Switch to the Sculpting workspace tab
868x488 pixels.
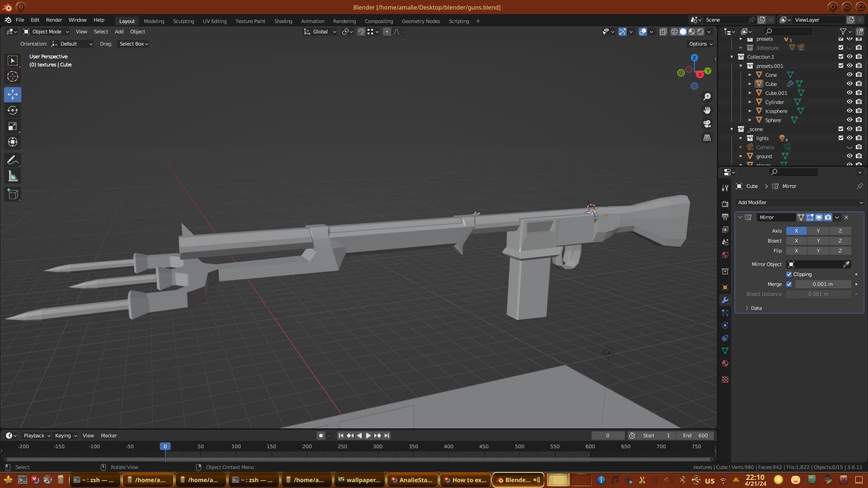coord(183,21)
